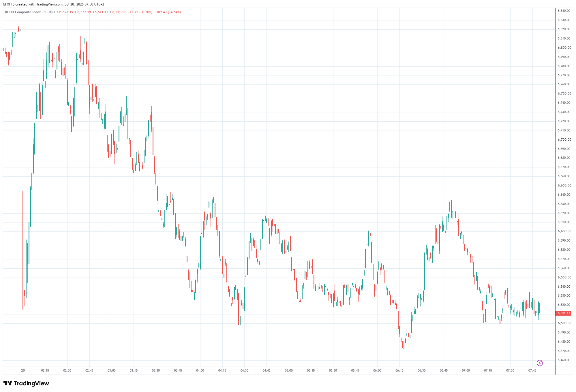Click the 02:30 time axis label
Screen dimensions: 576x392
(x=67, y=371)
